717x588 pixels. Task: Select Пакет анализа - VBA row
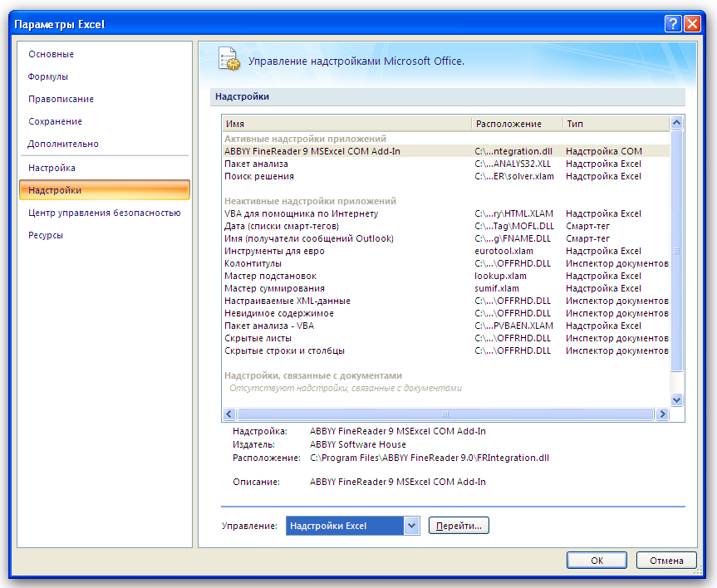coord(446,326)
